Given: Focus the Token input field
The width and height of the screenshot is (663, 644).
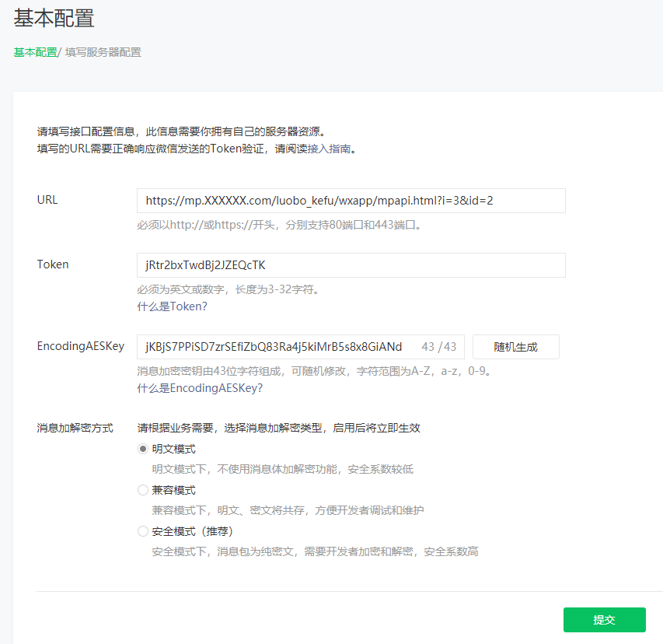Looking at the screenshot, I should tap(351, 265).
